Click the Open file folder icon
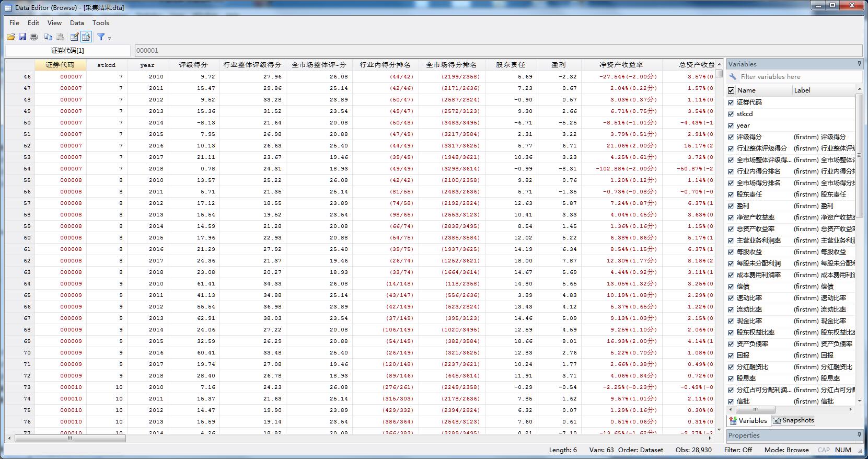 [11, 37]
